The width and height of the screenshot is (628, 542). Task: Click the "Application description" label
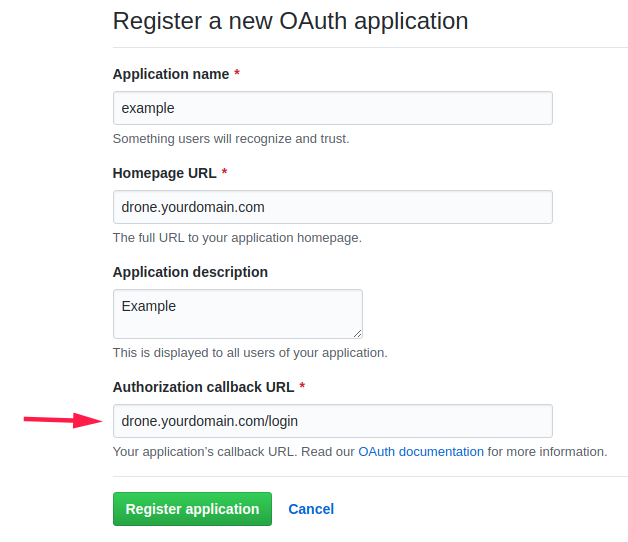pyautogui.click(x=190, y=272)
